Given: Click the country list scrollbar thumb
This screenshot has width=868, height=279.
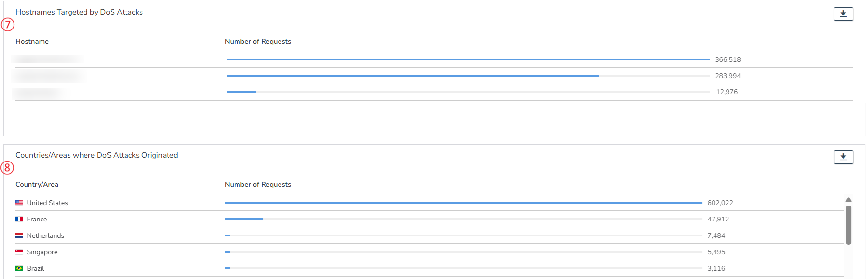Looking at the screenshot, I should pyautogui.click(x=848, y=225).
